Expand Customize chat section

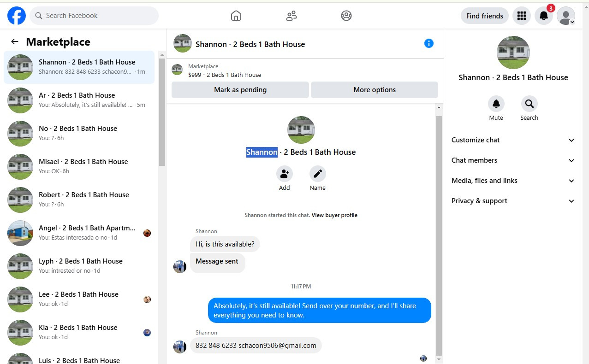tap(513, 140)
